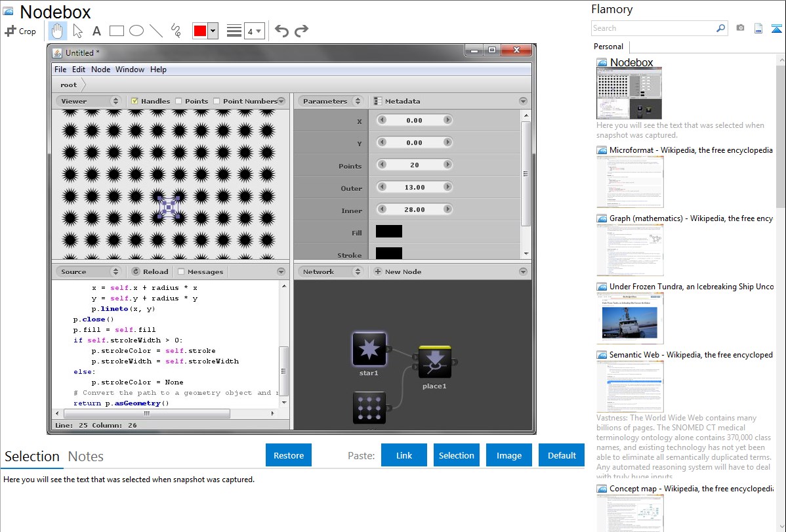Viewport: 786px width, 532px height.
Task: Click the Image paste button
Action: pos(508,455)
